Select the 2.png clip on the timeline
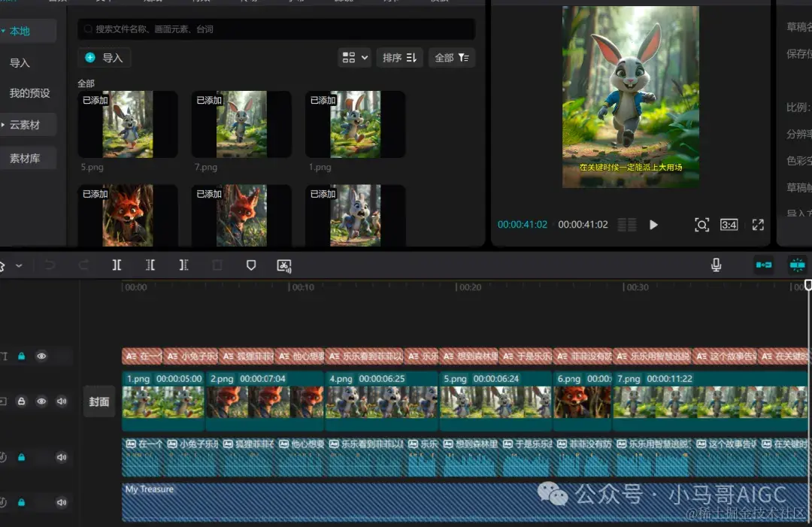812x527 pixels. [265, 401]
